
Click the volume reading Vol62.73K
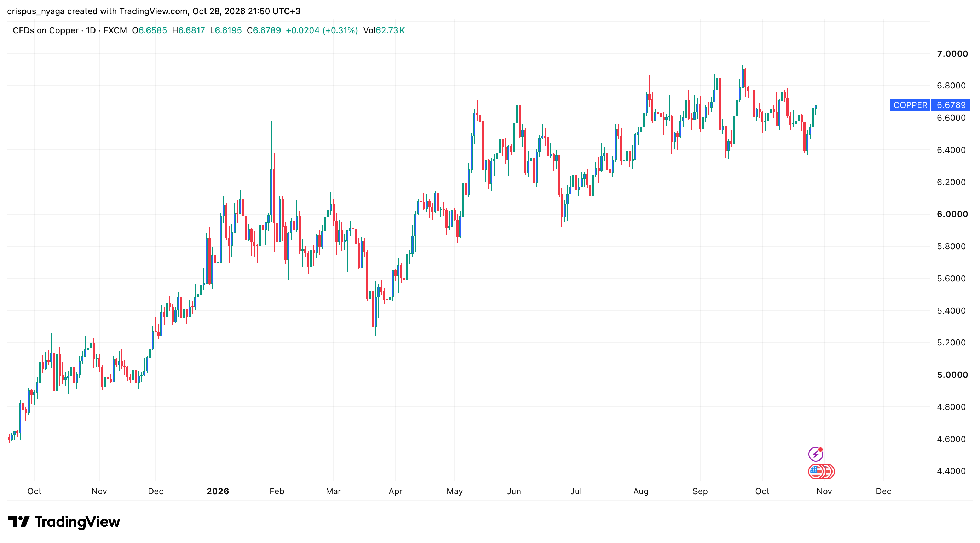pos(384,30)
